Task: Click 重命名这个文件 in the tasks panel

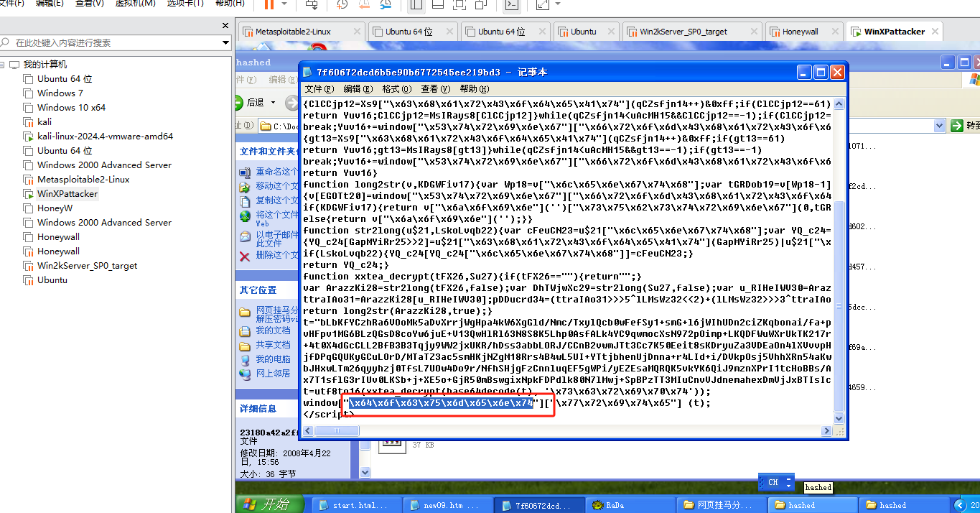Action: pos(277,172)
